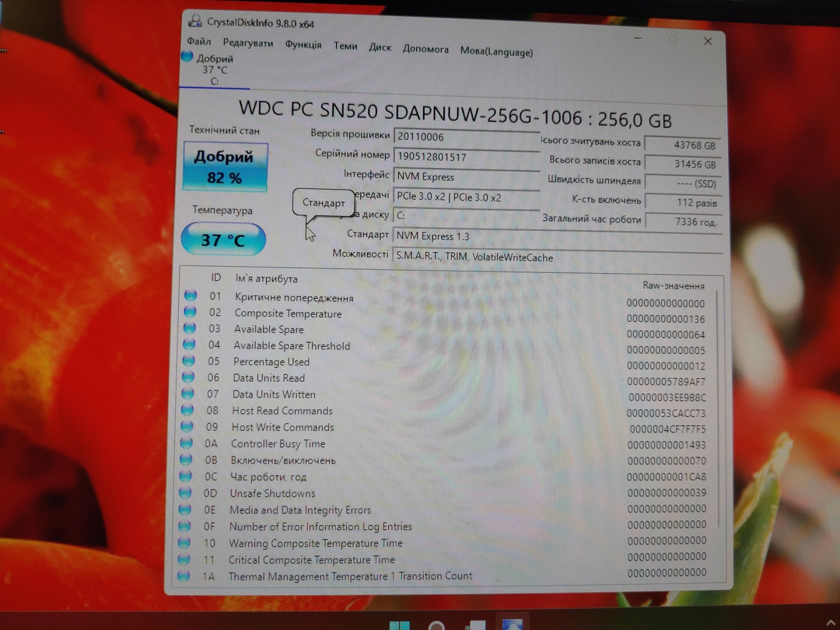Click the S.M.A.R.T., TRIM features field
The image size is (840, 630).
coord(557,257)
